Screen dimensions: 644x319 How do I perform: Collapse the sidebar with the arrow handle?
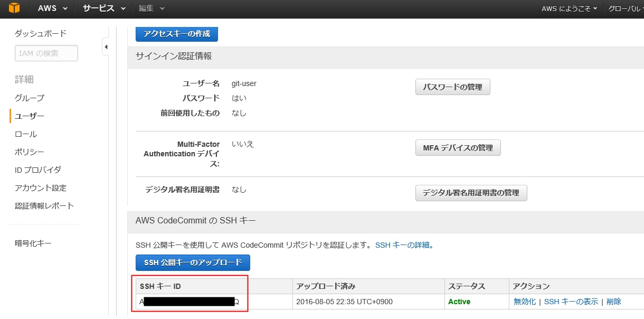point(106,47)
